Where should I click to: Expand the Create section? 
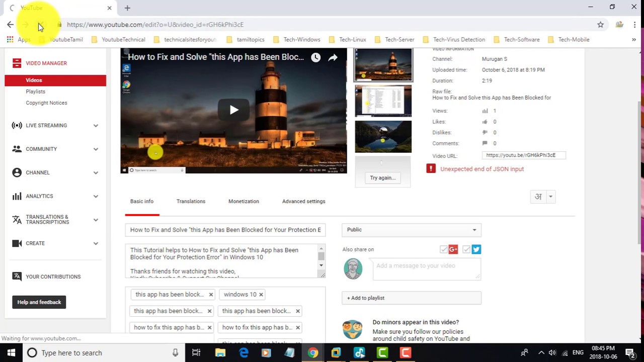tap(96, 244)
